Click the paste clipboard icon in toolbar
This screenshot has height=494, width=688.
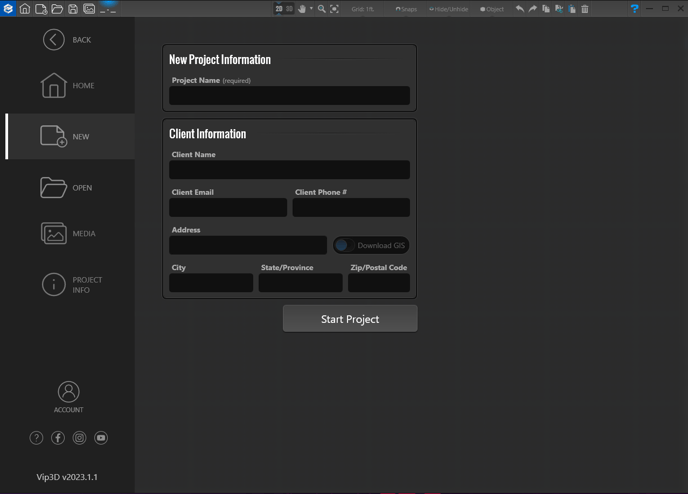[x=572, y=9]
